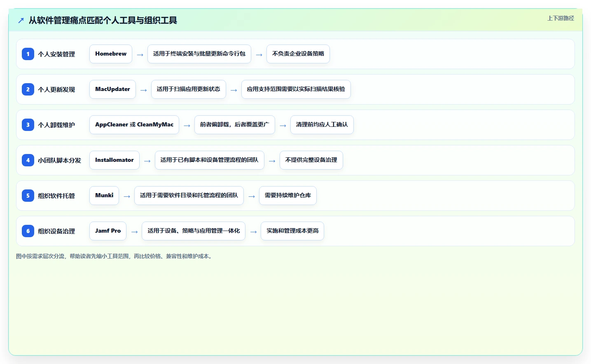This screenshot has width=591, height=364.
Task: Click the AppCleaner 或 CleanMyMac chip
Action: point(134,125)
